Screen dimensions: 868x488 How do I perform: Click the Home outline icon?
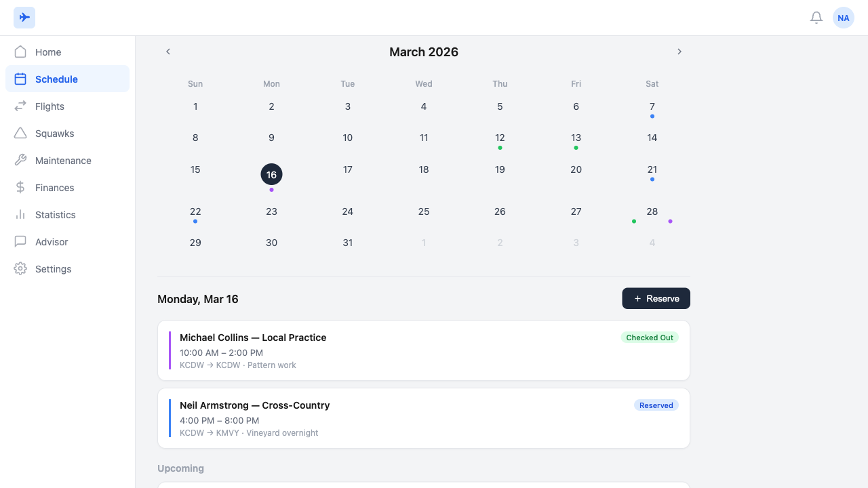tap(21, 52)
